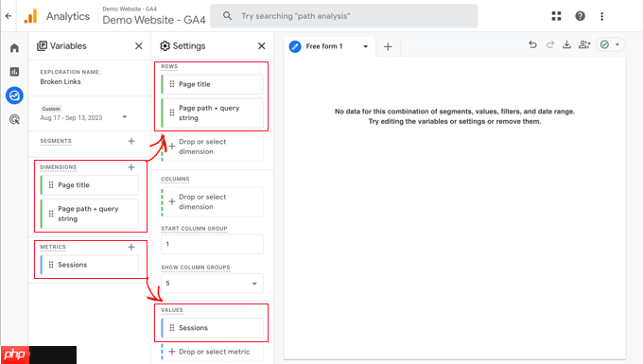Open Advertising icon in left sidebar
This screenshot has height=364, width=643.
tap(14, 119)
